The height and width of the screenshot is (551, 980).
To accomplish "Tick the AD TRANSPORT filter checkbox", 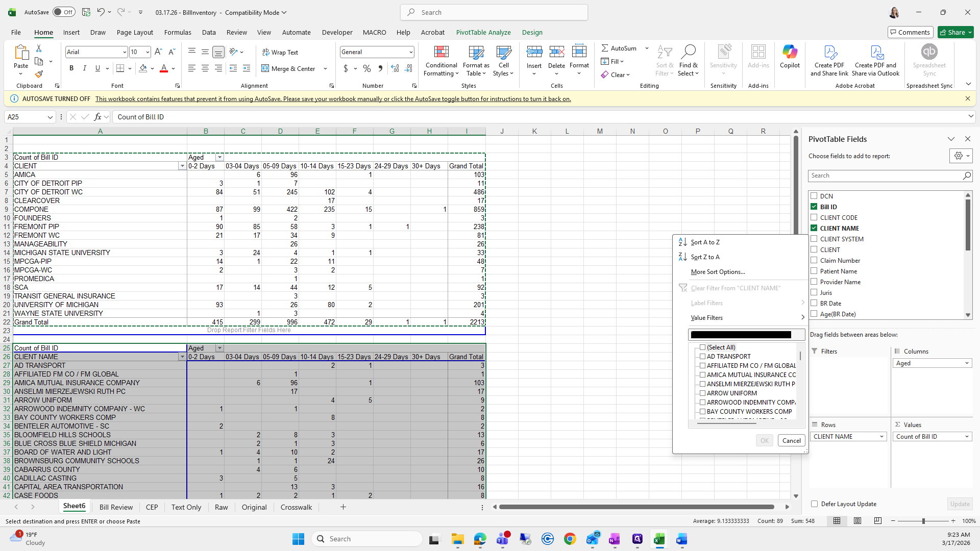I will pos(702,357).
